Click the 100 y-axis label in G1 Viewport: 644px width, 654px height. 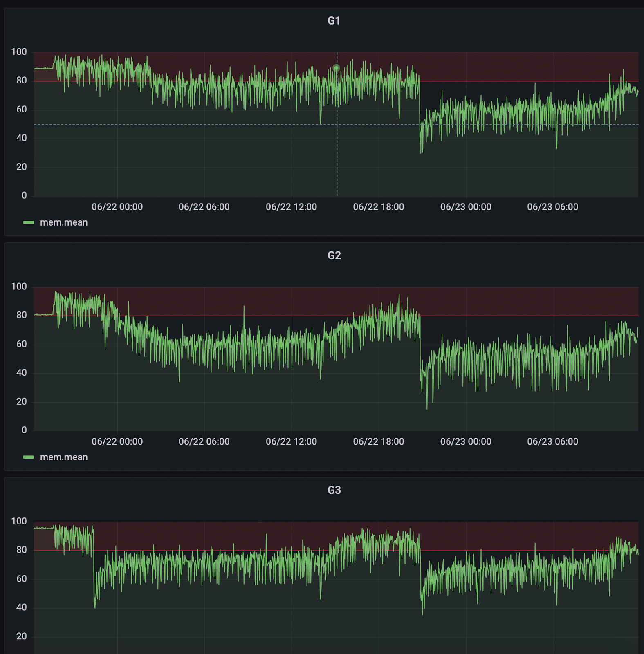point(19,52)
